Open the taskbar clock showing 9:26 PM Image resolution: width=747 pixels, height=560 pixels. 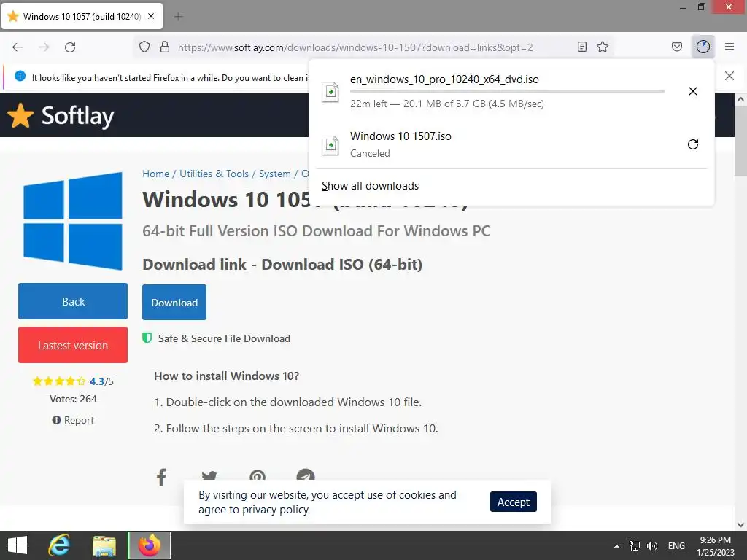[715, 545]
